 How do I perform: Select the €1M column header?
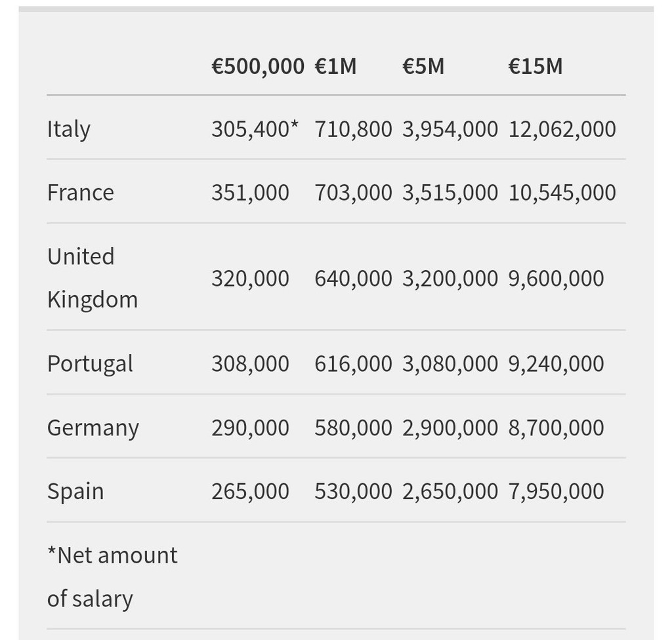tap(335, 66)
